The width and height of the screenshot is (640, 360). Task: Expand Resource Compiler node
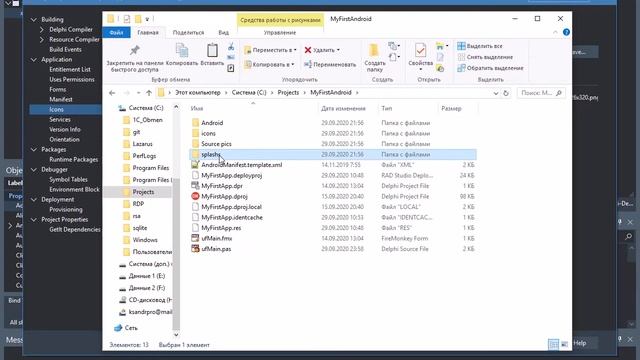coord(42,40)
